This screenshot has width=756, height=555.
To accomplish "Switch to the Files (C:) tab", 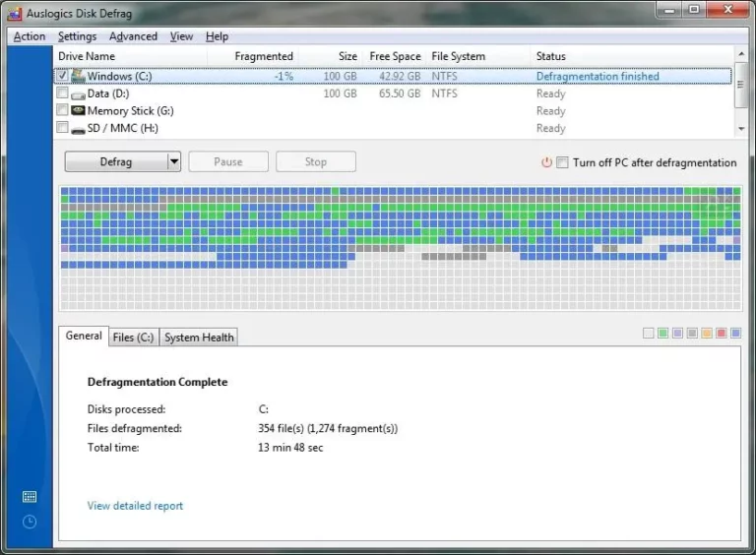I will click(x=134, y=338).
